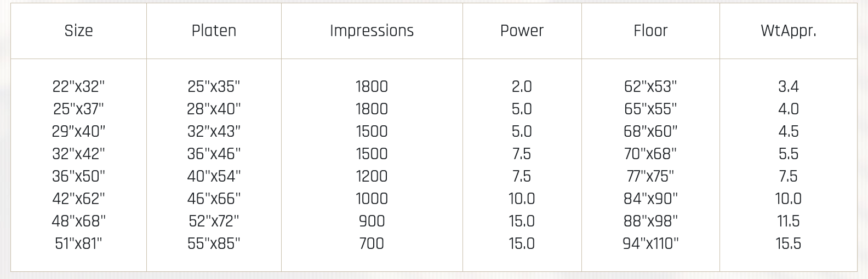Select platen value 25"x35"
This screenshot has height=279, width=868.
point(214,86)
